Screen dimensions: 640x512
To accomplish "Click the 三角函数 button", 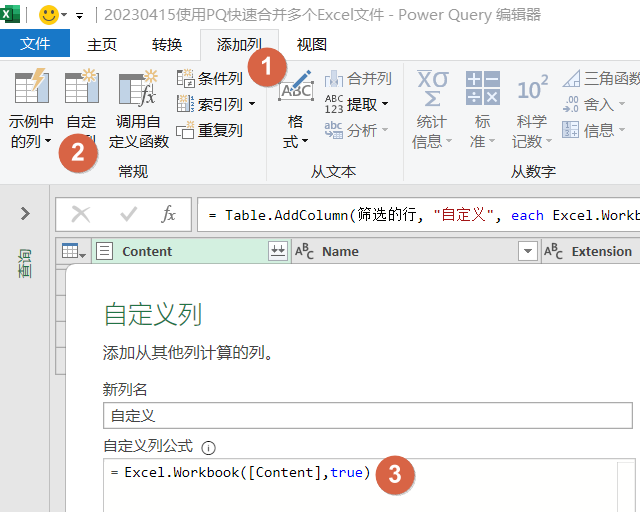I will tap(601, 78).
